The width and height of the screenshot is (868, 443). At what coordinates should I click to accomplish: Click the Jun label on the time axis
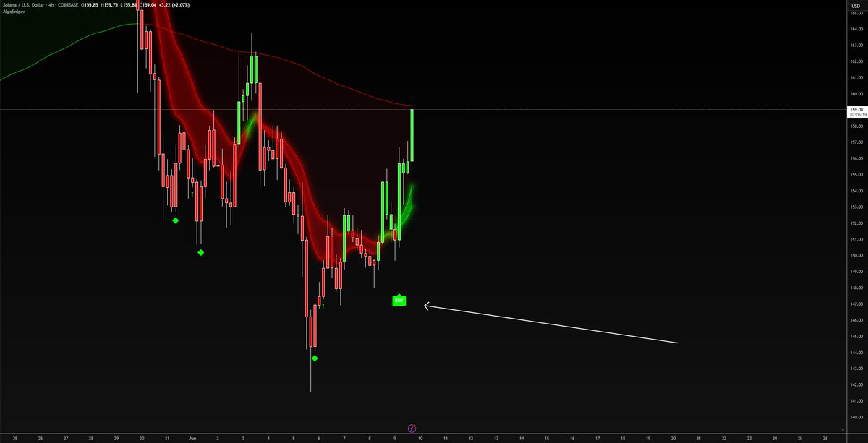(x=192, y=438)
